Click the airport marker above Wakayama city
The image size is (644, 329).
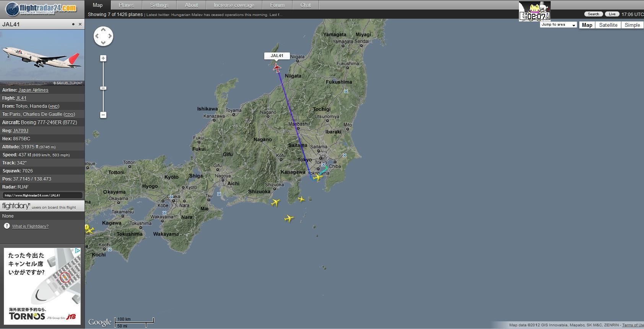[164, 213]
